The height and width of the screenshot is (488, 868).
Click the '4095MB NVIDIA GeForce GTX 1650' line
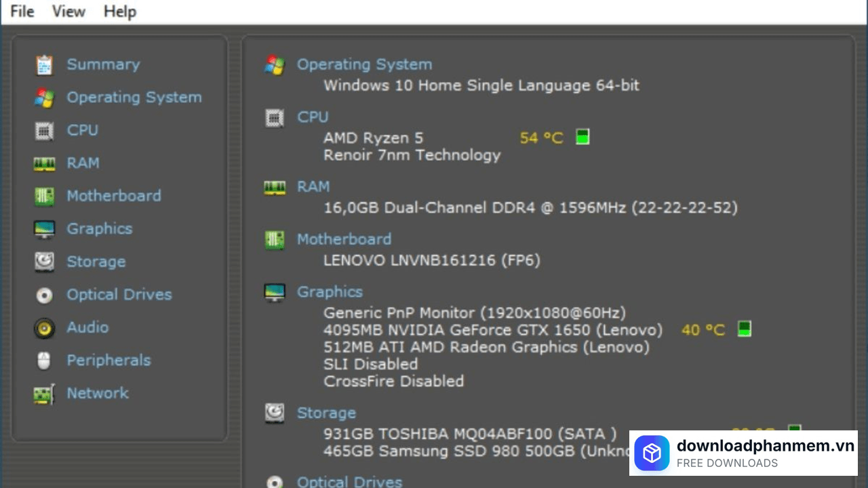coord(493,330)
